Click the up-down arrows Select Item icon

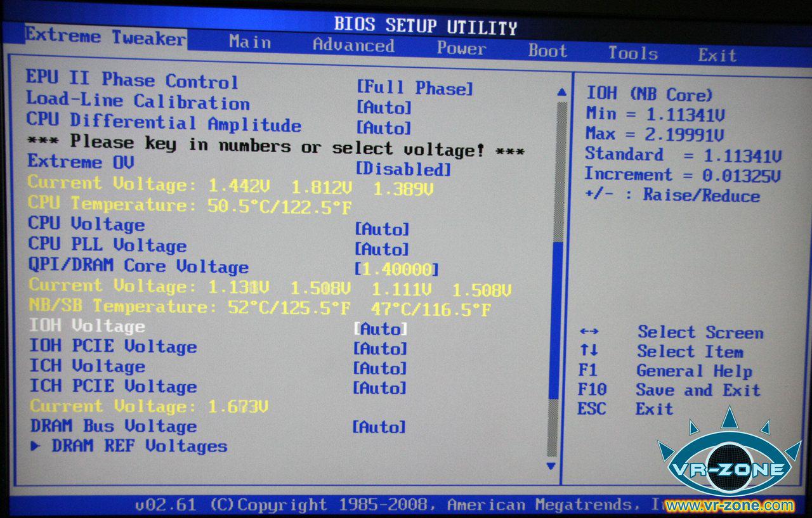(588, 351)
